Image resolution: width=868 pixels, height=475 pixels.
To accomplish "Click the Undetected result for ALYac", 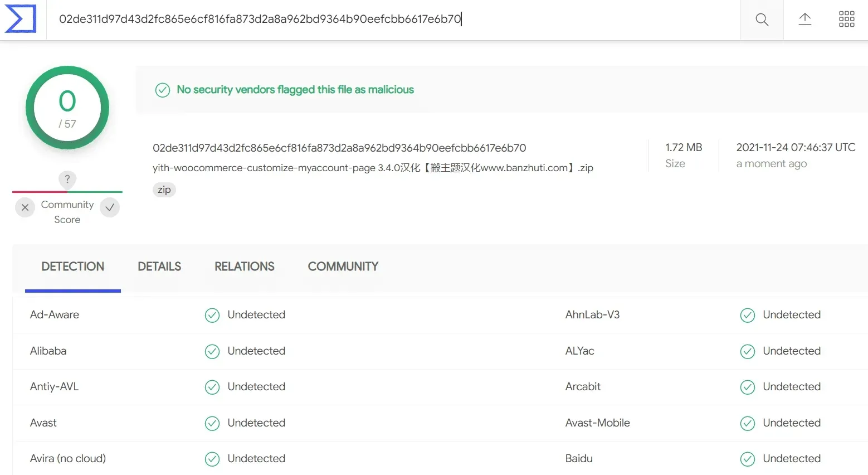I will point(792,351).
